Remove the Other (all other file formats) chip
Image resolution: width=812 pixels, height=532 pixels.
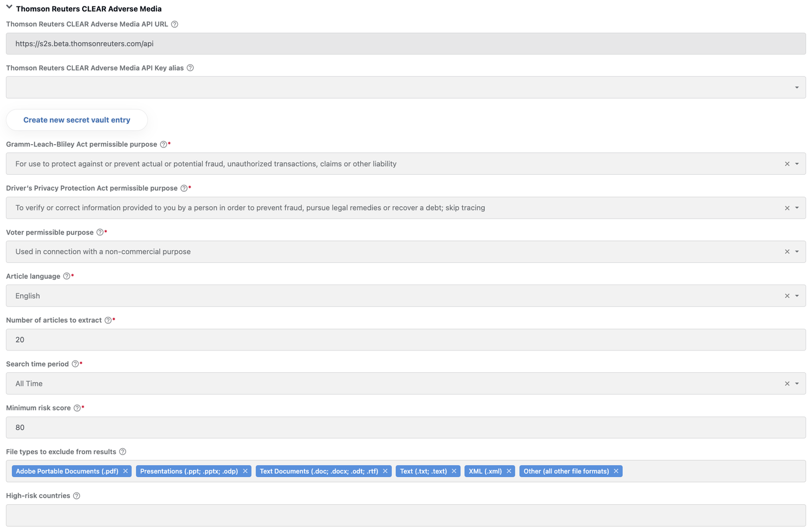(616, 471)
